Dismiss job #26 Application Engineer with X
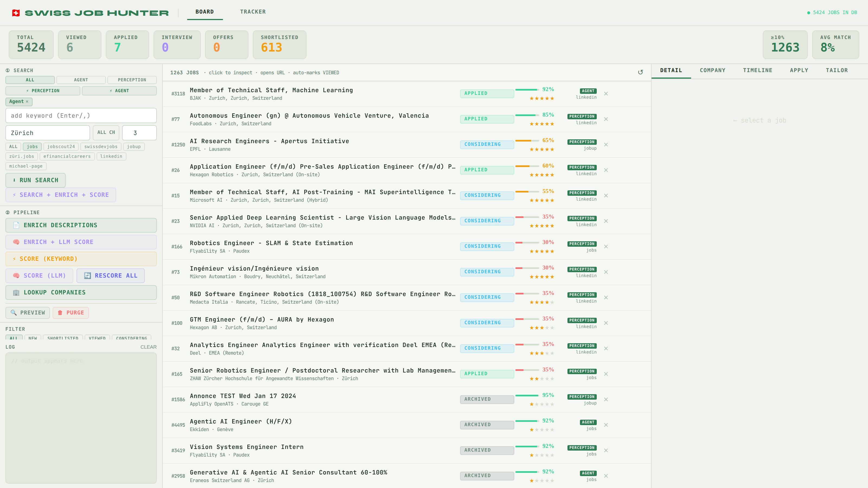The image size is (868, 488). point(606,170)
